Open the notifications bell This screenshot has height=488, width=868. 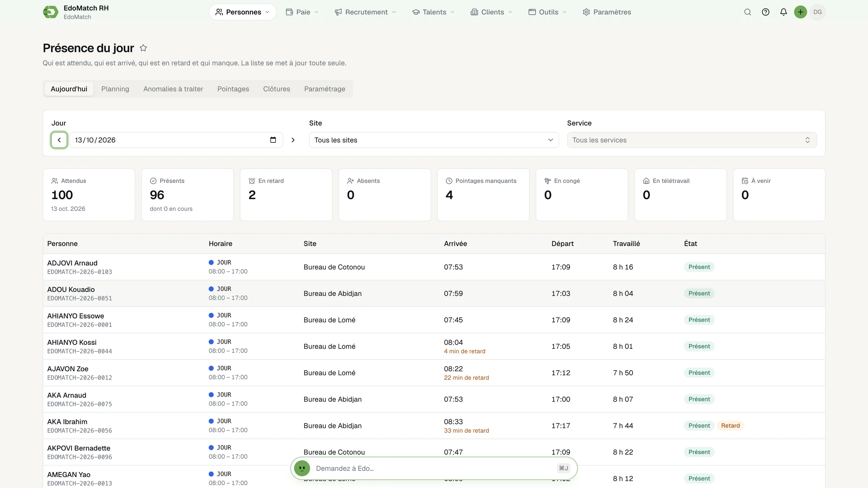click(x=783, y=12)
